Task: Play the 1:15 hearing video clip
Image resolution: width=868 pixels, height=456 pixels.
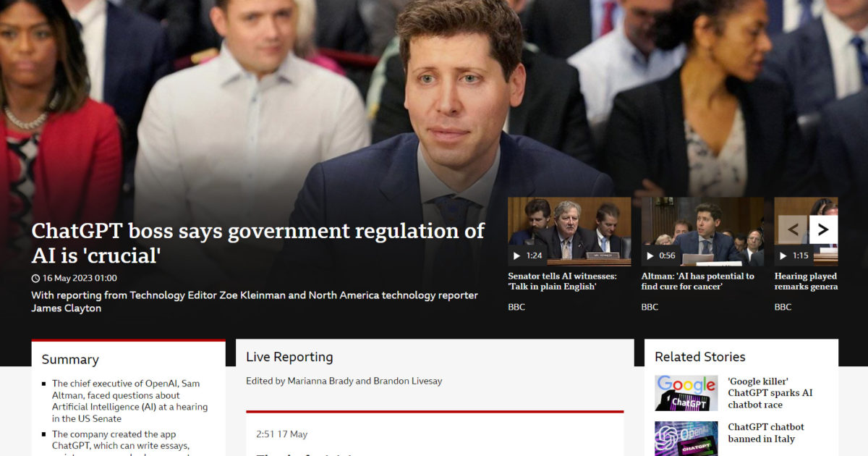Action: pos(793,256)
